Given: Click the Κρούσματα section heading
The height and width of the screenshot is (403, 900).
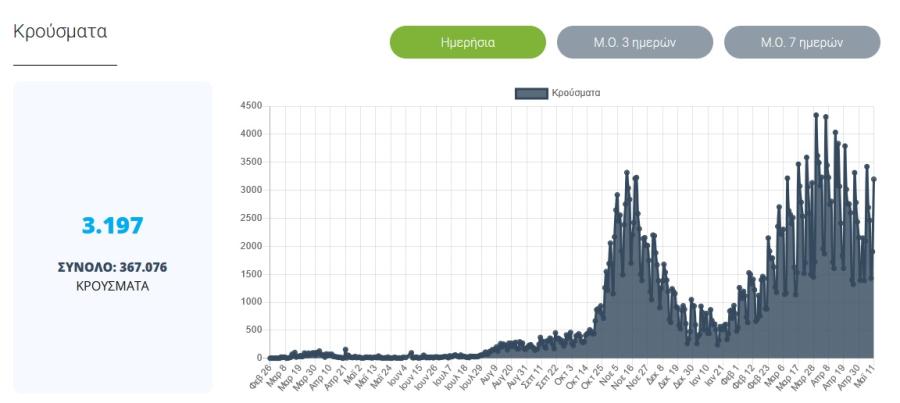Looking at the screenshot, I should point(60,31).
